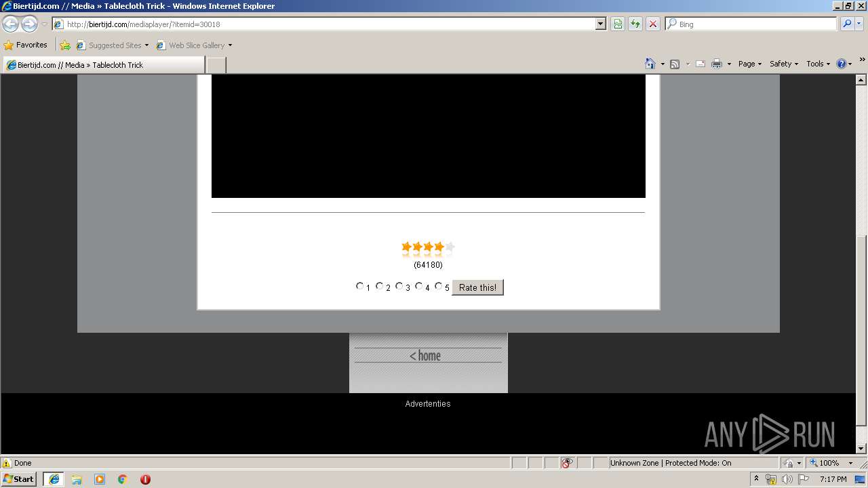This screenshot has height=488, width=868.
Task: Click the Rate this! button
Action: click(x=477, y=287)
